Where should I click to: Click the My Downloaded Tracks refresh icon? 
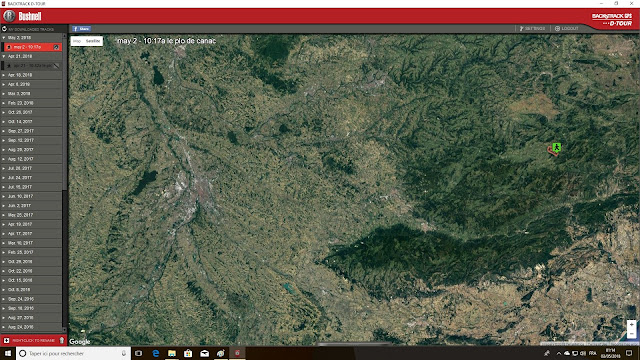(4, 29)
